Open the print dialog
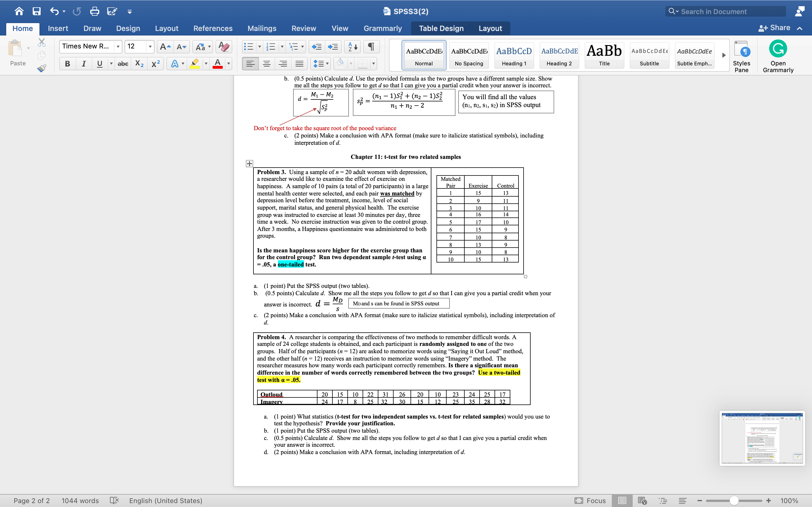This screenshot has width=812, height=507. [x=94, y=11]
